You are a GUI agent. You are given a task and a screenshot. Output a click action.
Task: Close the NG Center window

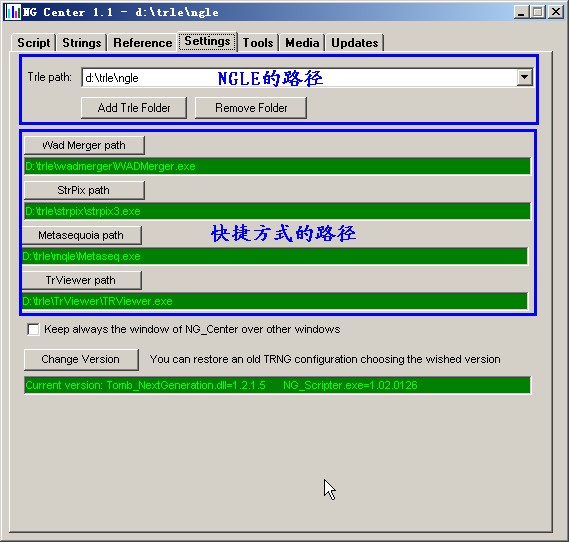(x=556, y=12)
